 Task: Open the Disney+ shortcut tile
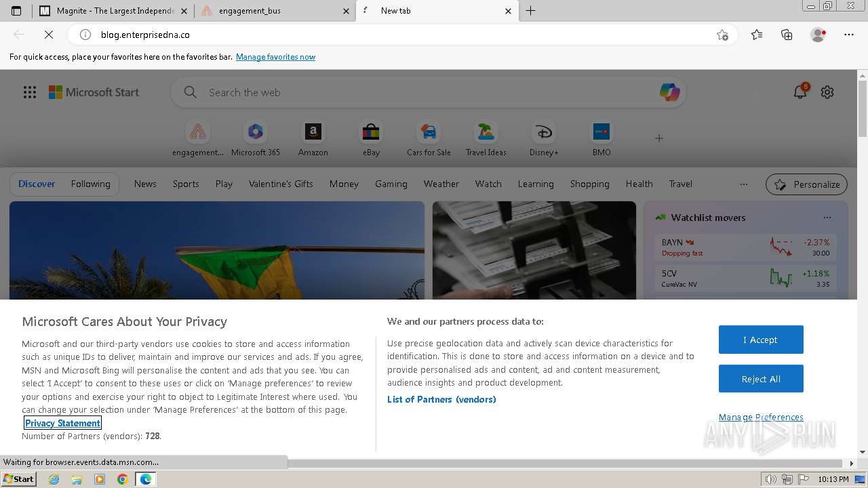(x=544, y=138)
